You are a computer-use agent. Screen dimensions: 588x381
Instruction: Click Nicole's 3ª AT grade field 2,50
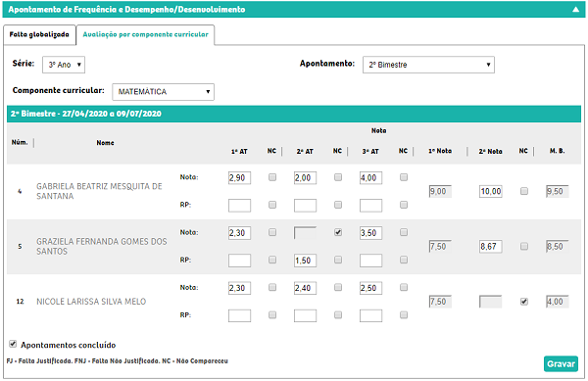(x=370, y=288)
